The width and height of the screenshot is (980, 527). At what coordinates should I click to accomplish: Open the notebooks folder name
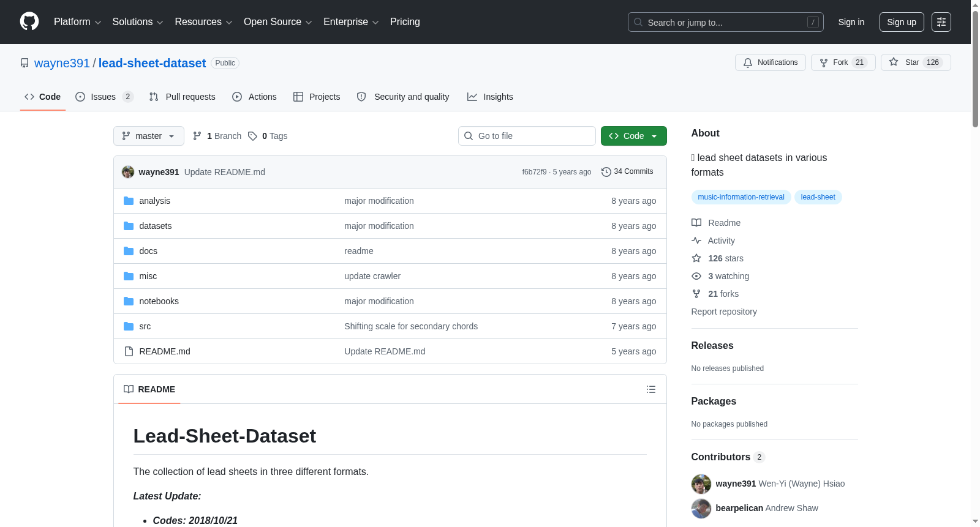click(x=159, y=301)
